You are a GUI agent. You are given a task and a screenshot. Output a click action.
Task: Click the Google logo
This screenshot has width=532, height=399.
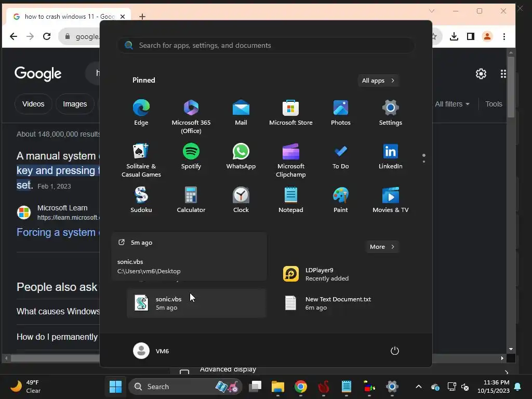click(38, 74)
